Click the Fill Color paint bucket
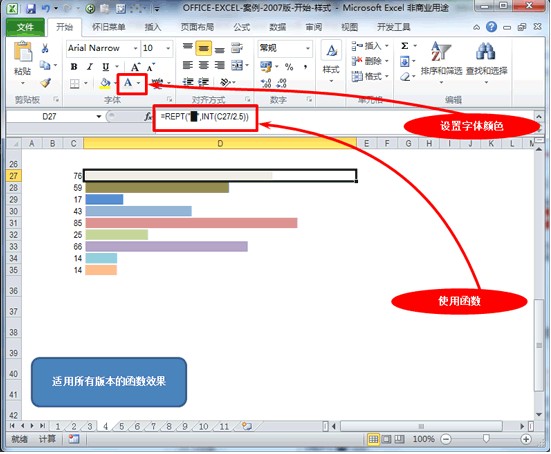The width and height of the screenshot is (551, 454). tap(105, 84)
